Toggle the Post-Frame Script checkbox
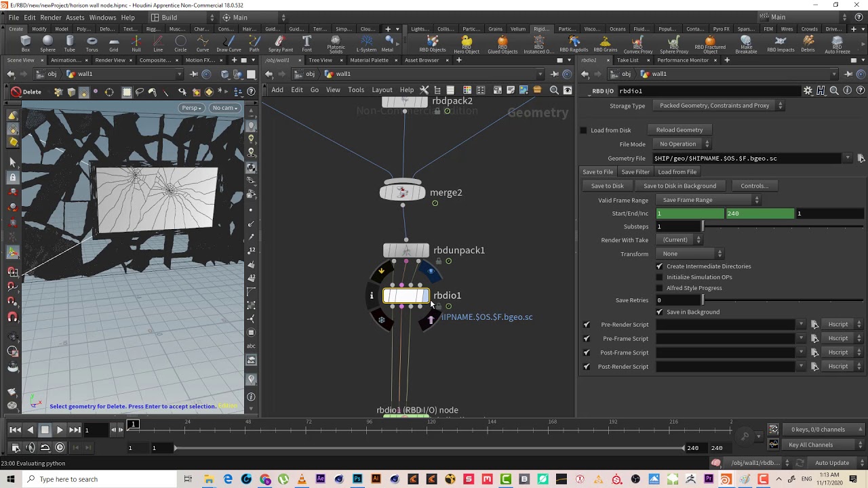 point(587,352)
